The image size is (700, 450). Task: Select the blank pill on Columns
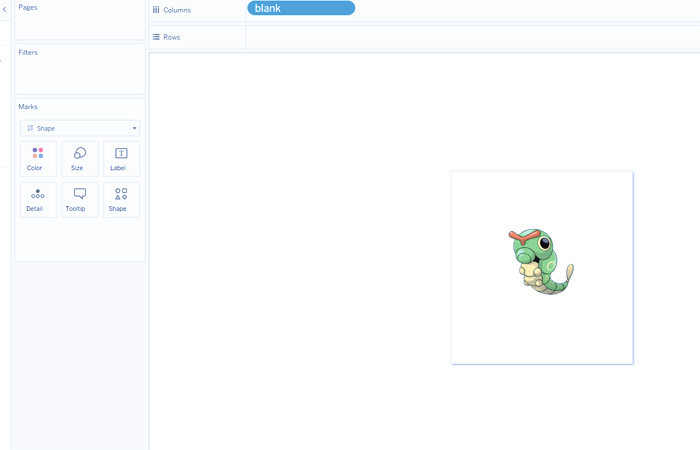(301, 8)
